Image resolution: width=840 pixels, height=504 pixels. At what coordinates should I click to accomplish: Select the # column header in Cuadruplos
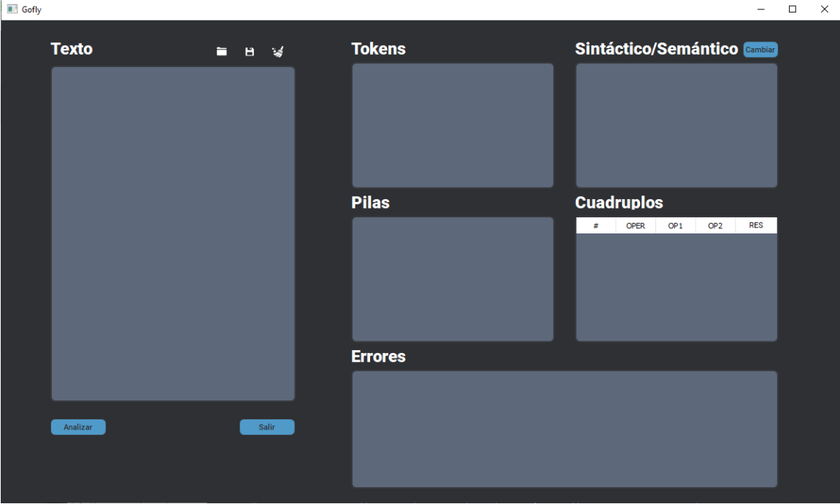596,226
